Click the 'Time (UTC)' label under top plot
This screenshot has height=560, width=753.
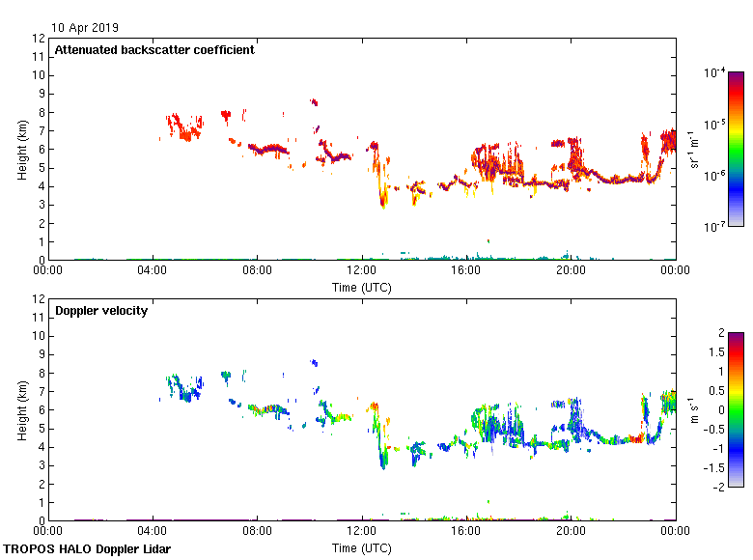[x=362, y=288]
